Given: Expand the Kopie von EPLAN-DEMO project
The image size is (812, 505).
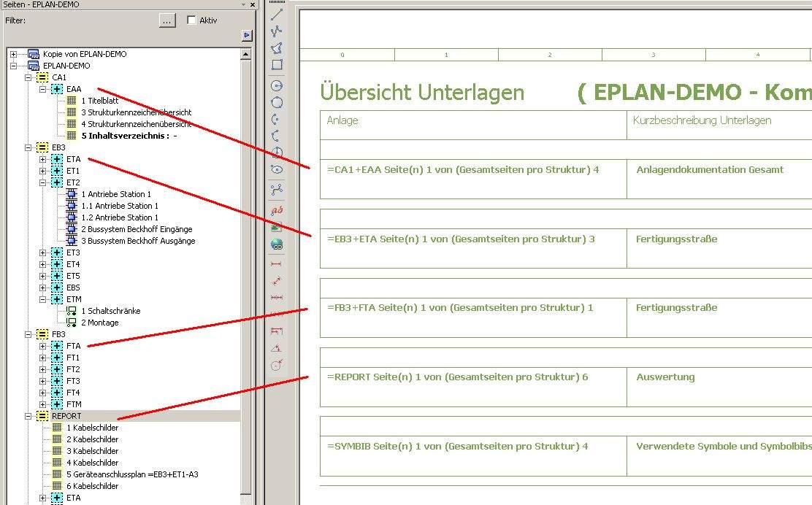Looking at the screenshot, I should (13, 54).
